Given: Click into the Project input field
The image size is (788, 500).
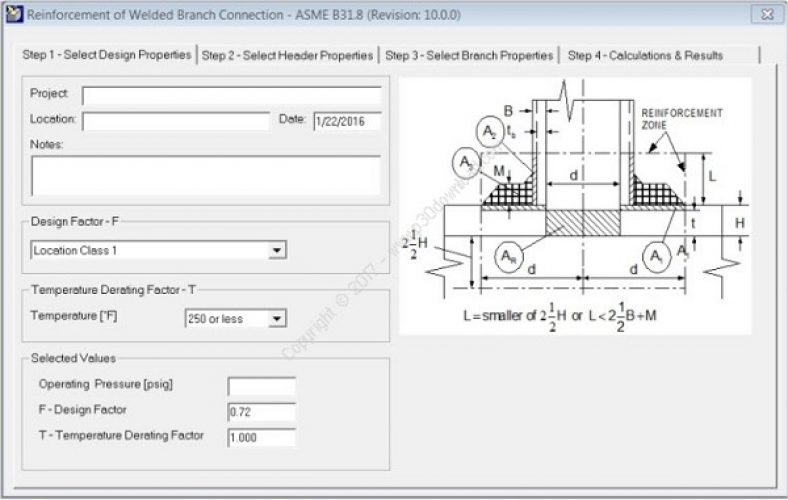Looking at the screenshot, I should click(232, 95).
